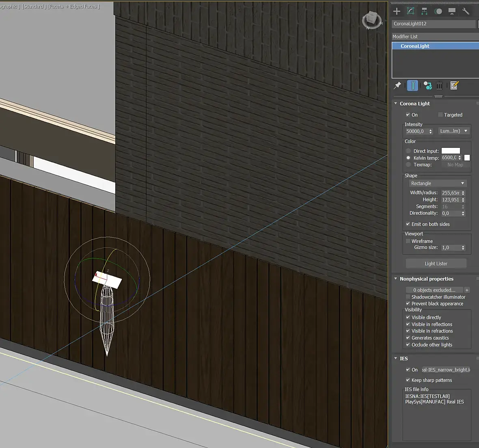Image resolution: width=479 pixels, height=448 pixels.
Task: Click the ViewCube in viewport
Action: [x=372, y=20]
